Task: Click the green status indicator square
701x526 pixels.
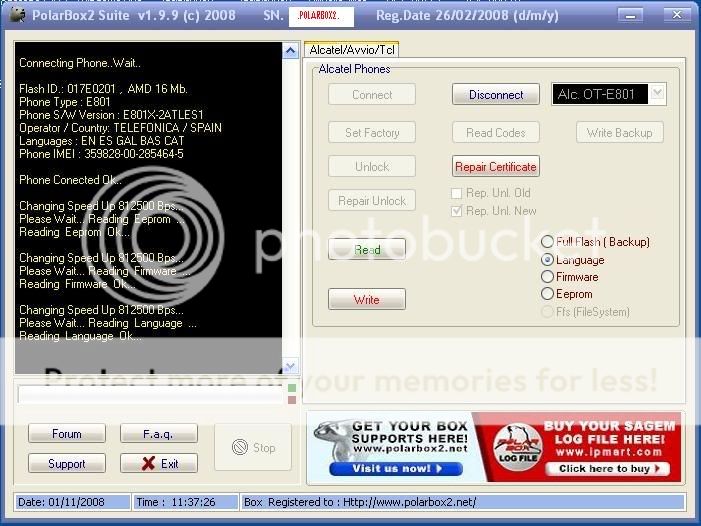Action: 292,387
